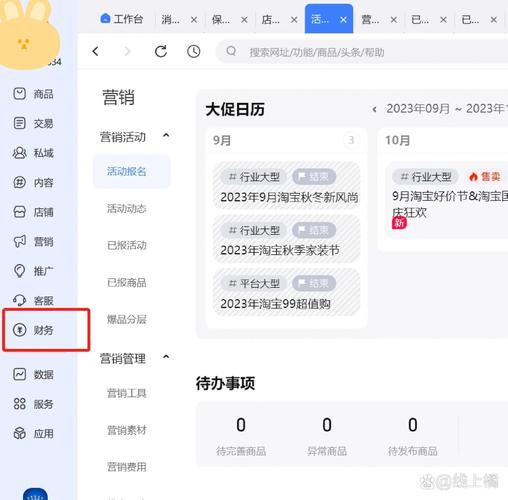Open the 2023年淘宝99超值购 event card
This screenshot has width=508, height=500.
tap(286, 292)
